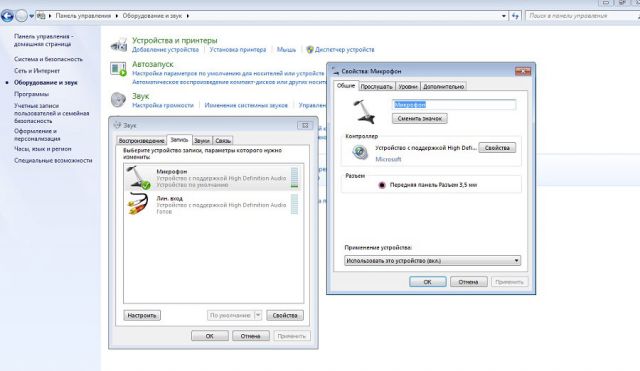Switch to 'Звуки' tab in Sound dialog
Image resolution: width=640 pixels, height=371 pixels.
pos(202,140)
